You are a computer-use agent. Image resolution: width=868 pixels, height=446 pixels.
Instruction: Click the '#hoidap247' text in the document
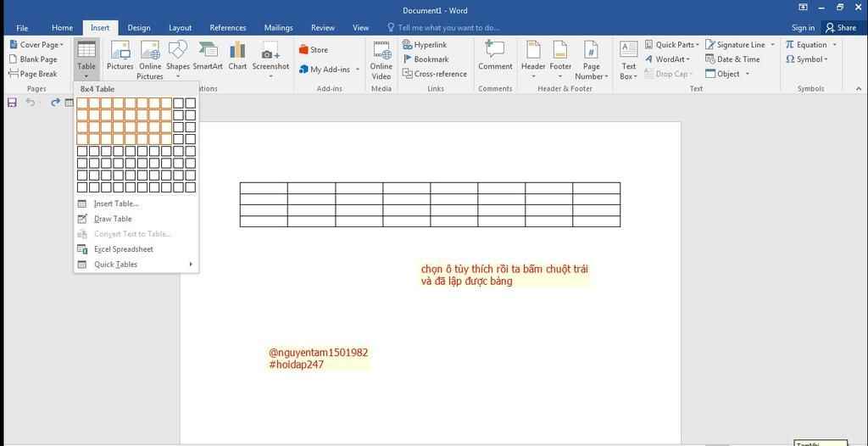[296, 365]
